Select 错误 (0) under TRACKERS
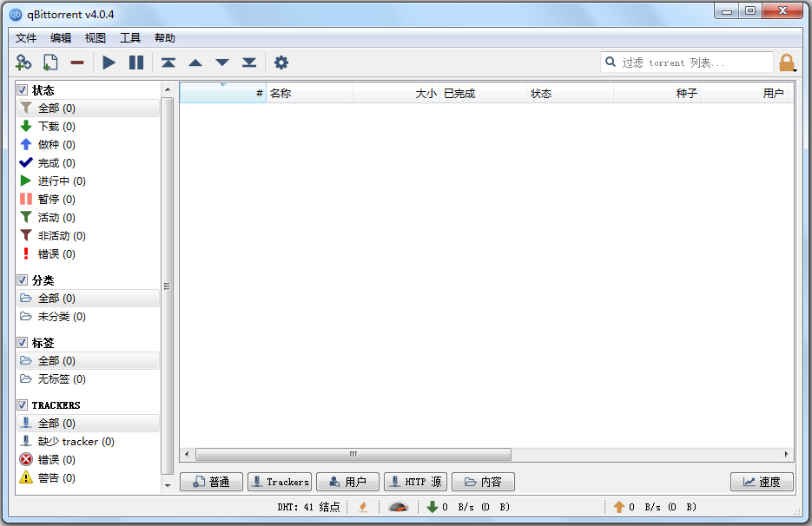 point(88,460)
